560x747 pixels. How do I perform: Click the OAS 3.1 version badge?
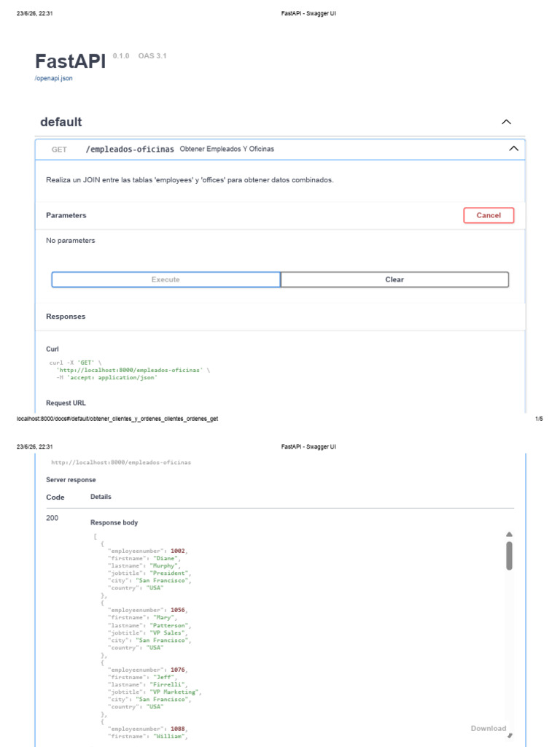(152, 55)
